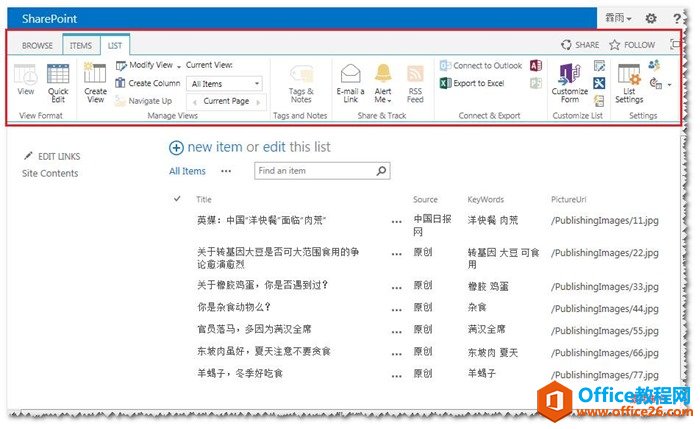This screenshot has width=700, height=429.
Task: Open views ellipsis next to All Items
Action: pos(226,171)
